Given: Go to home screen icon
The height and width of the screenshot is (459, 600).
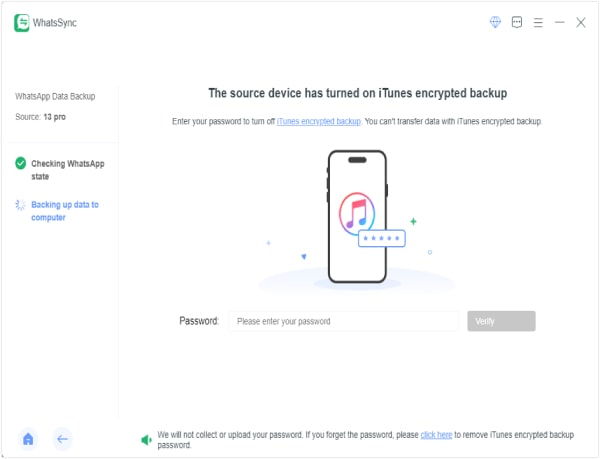Looking at the screenshot, I should point(28,439).
